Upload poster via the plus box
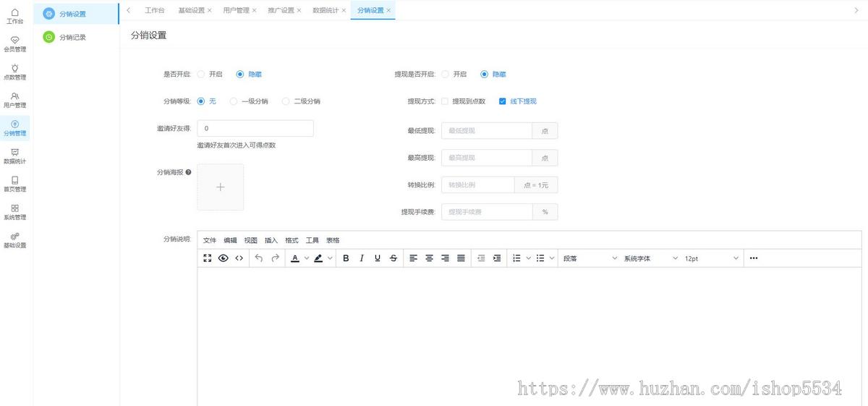 (221, 187)
